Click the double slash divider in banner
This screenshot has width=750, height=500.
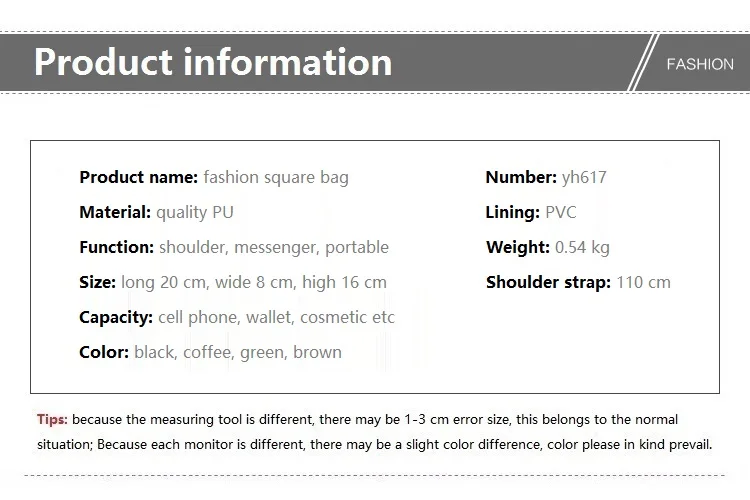click(x=643, y=62)
